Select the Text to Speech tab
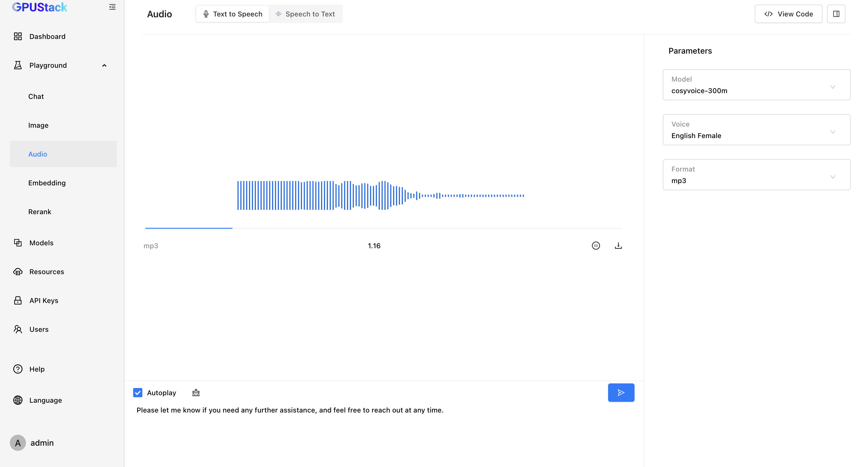Screen dimensions: 868x467 click(x=233, y=14)
